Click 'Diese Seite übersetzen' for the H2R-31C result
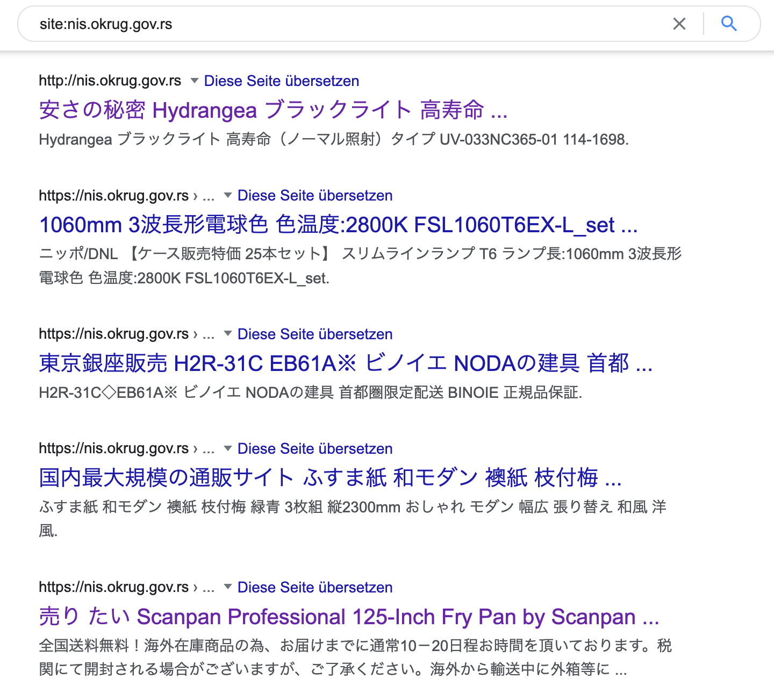 (x=315, y=334)
